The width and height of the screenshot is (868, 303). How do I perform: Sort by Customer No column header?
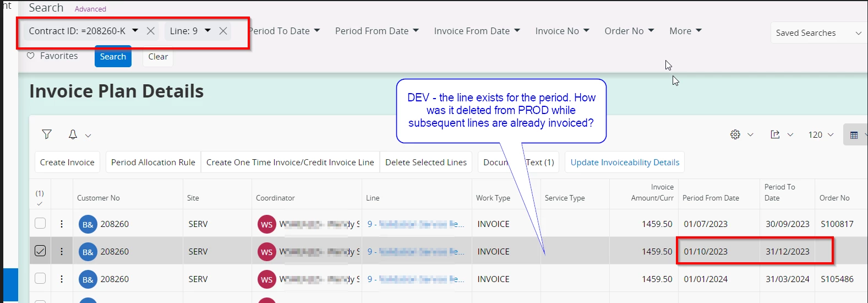[x=99, y=198]
